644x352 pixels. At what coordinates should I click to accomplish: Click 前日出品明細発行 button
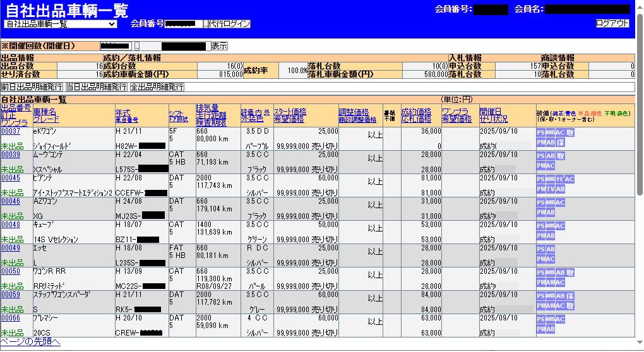[x=32, y=87]
